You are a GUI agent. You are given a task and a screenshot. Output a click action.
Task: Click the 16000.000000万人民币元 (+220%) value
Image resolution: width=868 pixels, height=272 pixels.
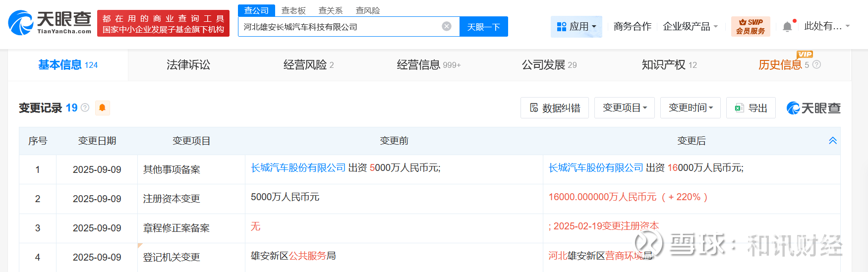(x=628, y=197)
